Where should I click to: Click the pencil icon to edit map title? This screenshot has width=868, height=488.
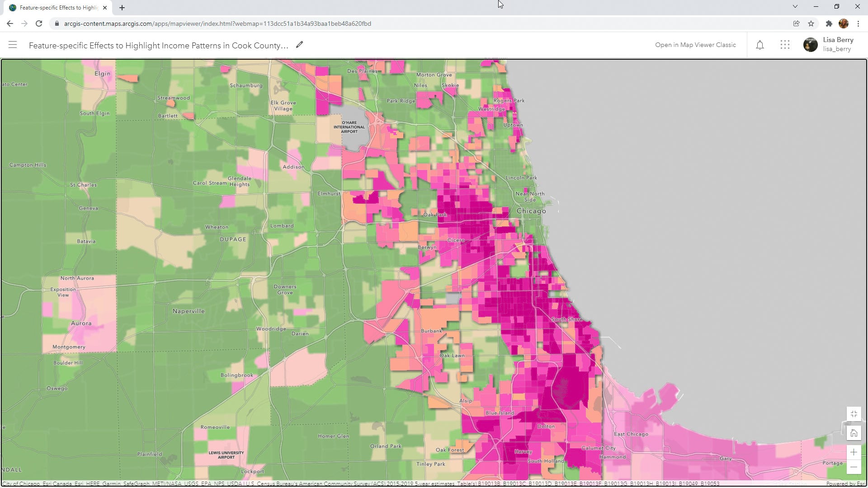point(299,45)
